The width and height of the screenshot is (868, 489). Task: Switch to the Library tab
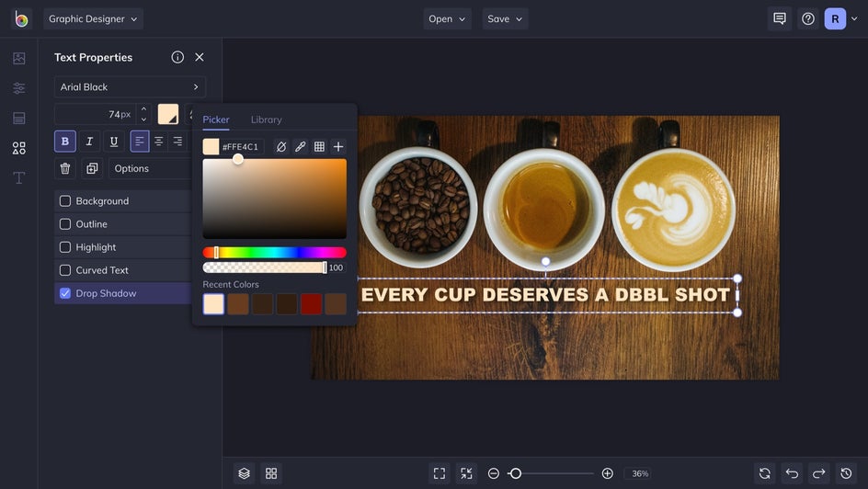[267, 119]
